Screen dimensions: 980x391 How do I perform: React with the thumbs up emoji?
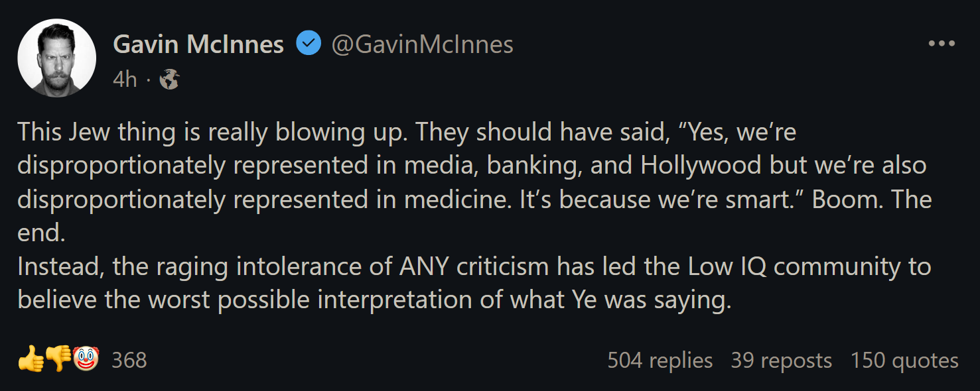[x=31, y=360]
